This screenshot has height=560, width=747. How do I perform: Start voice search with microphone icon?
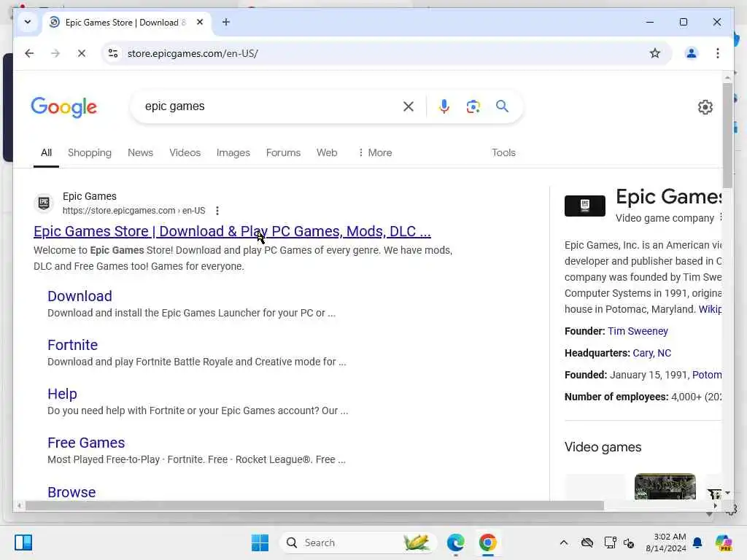[x=444, y=106]
